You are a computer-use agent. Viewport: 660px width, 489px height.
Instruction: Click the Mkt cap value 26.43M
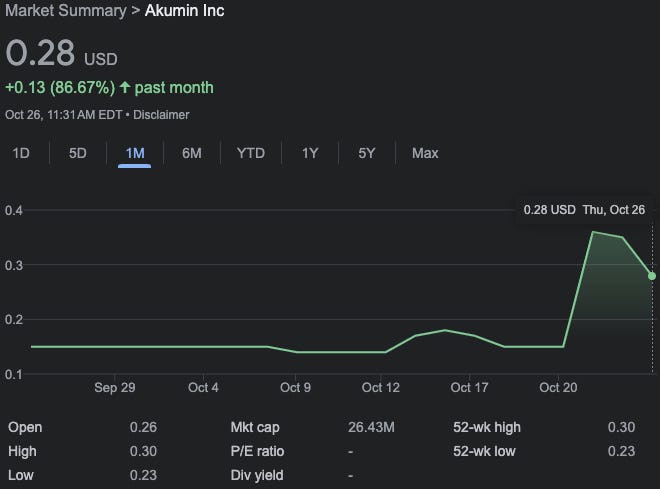(x=371, y=427)
